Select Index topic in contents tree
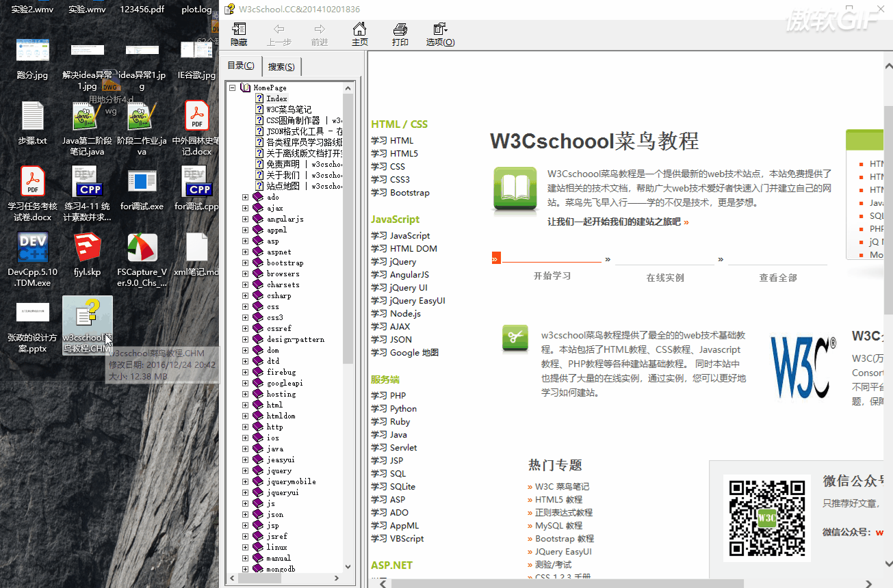This screenshot has height=588, width=893. (x=276, y=98)
